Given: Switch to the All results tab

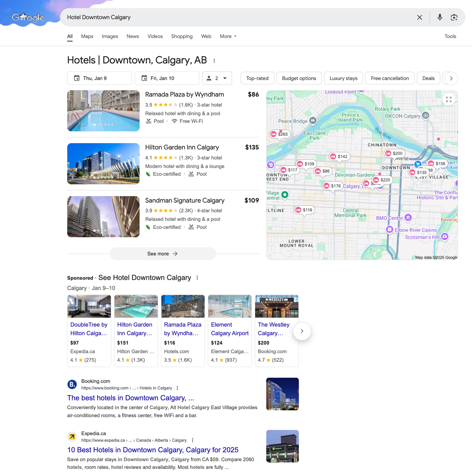Looking at the screenshot, I should 70,36.
